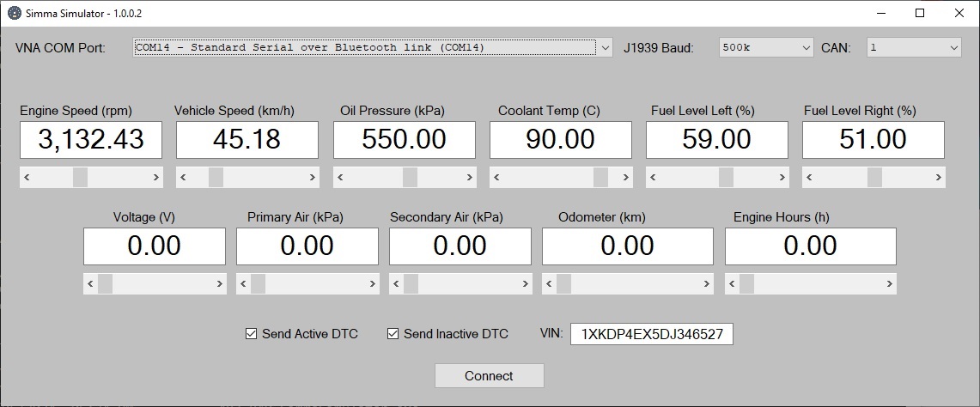Maximize the Simma Simulator window
This screenshot has height=407, width=980.
coord(920,13)
